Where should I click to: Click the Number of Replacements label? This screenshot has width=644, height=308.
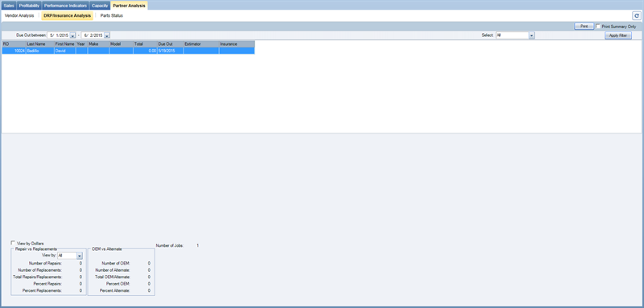(40, 270)
